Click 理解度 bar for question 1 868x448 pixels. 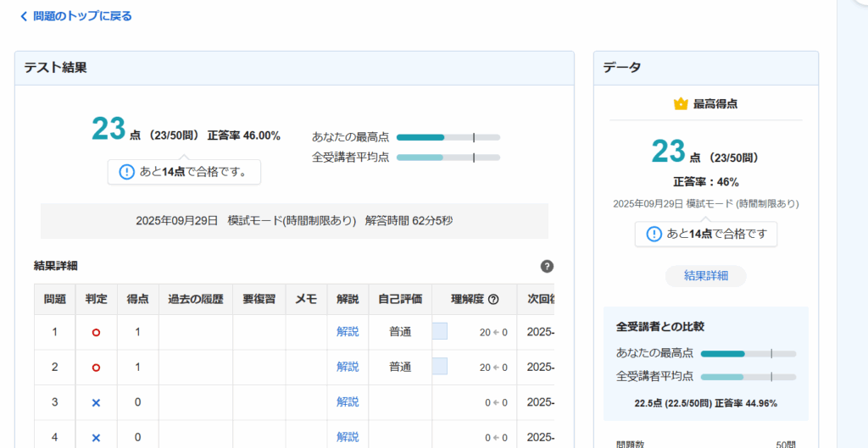click(x=440, y=332)
